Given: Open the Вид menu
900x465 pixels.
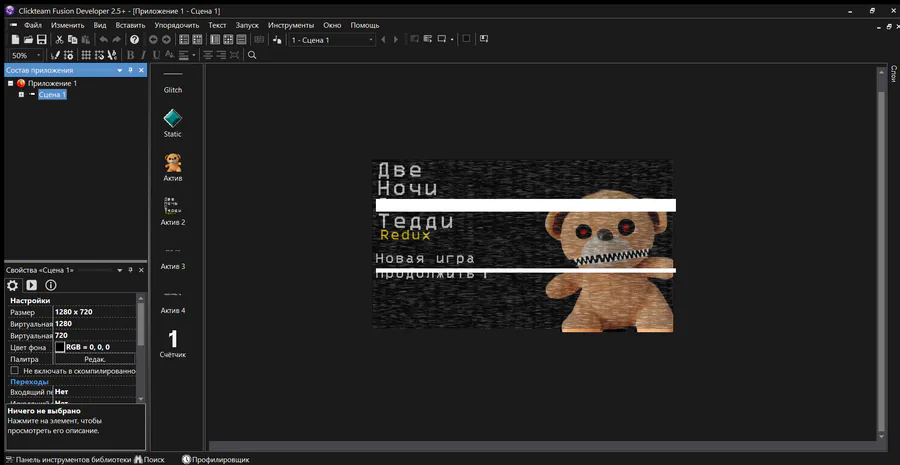Looking at the screenshot, I should pyautogui.click(x=100, y=25).
